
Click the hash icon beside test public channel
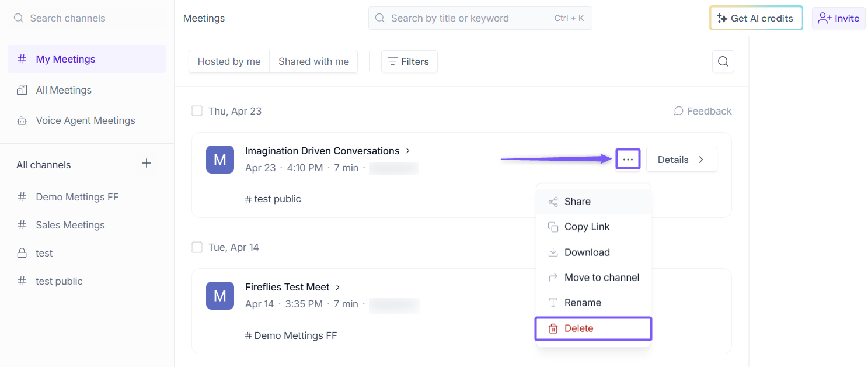[22, 281]
